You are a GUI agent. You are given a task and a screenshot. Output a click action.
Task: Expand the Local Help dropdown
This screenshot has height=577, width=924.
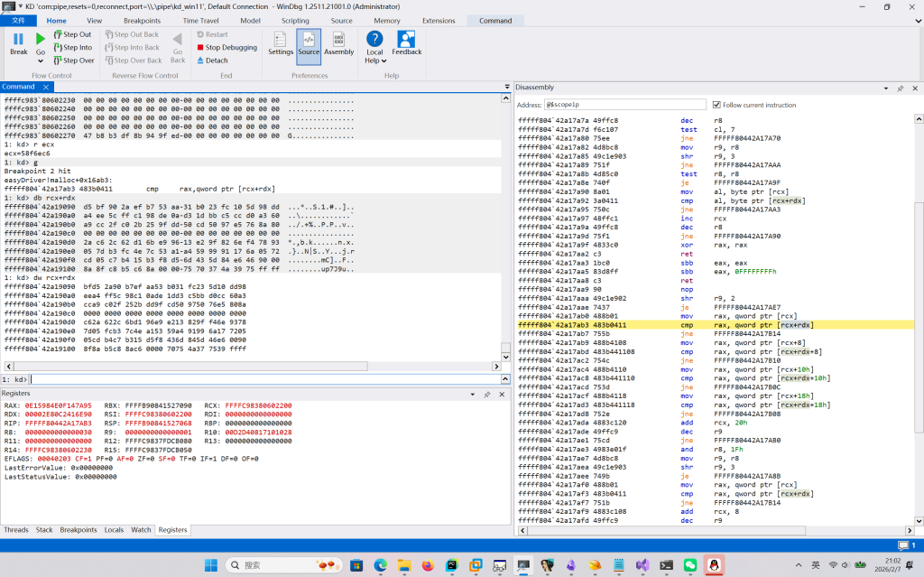coord(383,60)
